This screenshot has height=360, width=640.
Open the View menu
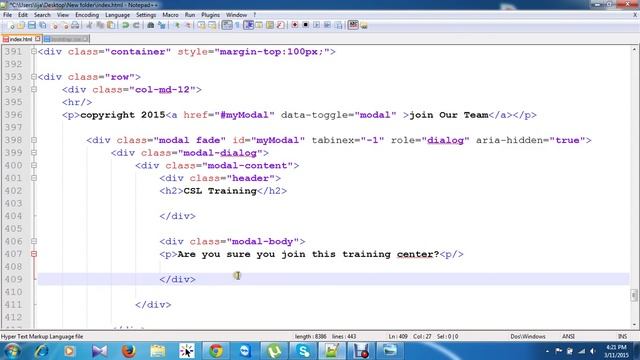62,15
